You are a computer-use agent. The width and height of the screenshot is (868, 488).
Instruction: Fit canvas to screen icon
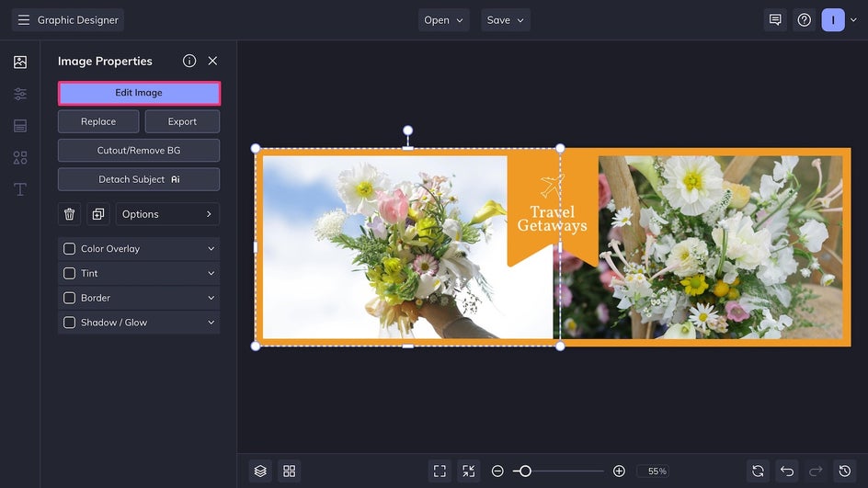pyautogui.click(x=440, y=471)
